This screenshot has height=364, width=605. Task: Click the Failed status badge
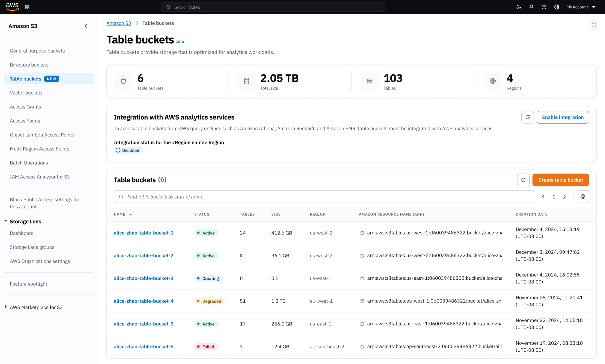pos(206,347)
